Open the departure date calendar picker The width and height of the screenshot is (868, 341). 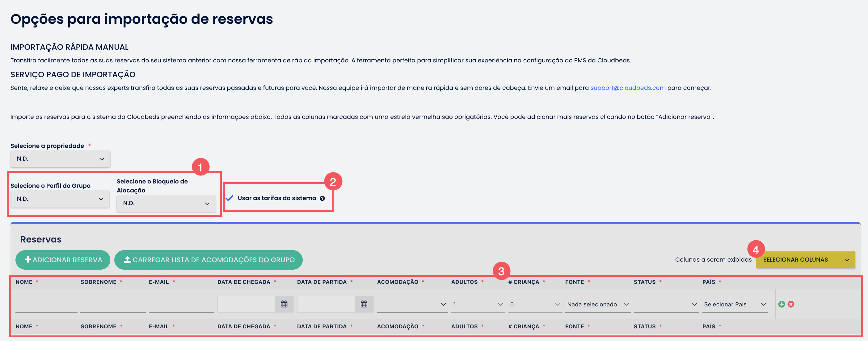(364, 304)
